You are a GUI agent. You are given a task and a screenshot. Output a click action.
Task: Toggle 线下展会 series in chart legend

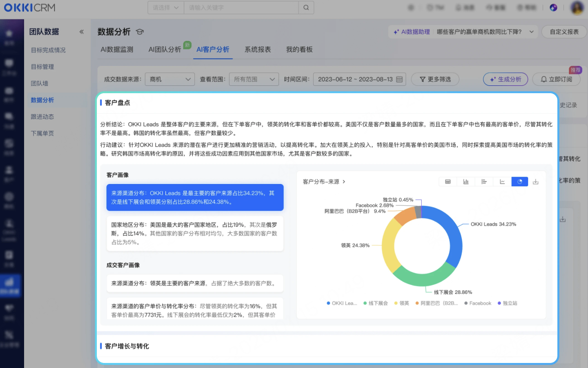click(375, 303)
